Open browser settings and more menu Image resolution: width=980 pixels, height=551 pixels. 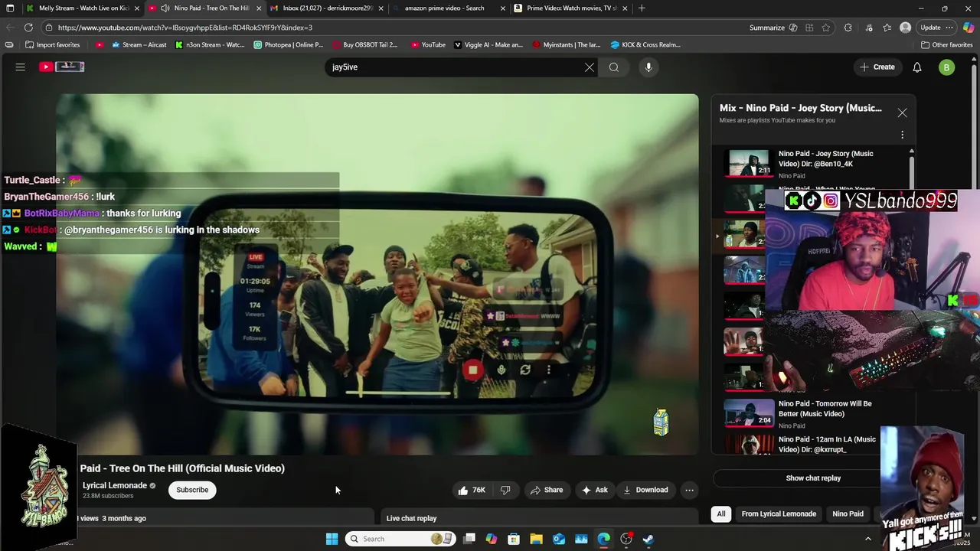coord(949,28)
